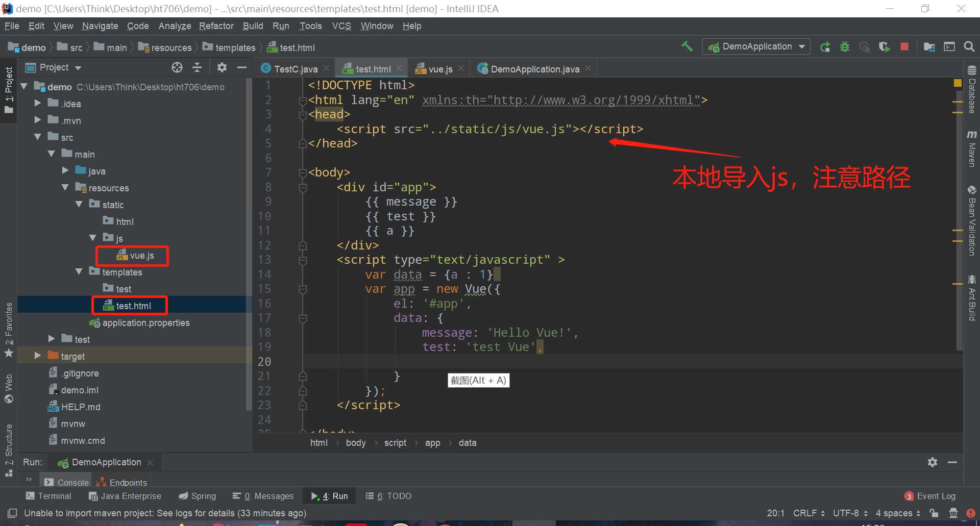The width and height of the screenshot is (980, 526).
Task: Open the Web tool window
Action: (9, 389)
